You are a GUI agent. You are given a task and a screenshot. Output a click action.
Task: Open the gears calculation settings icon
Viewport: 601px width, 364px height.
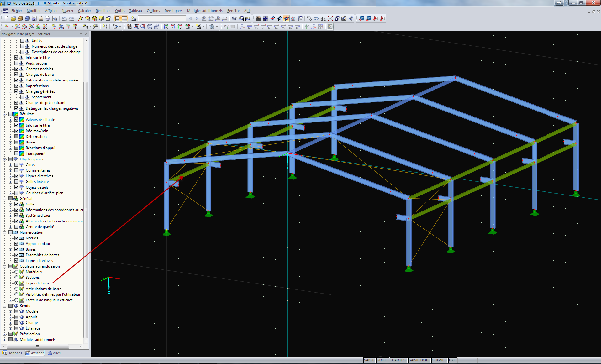(x=351, y=18)
